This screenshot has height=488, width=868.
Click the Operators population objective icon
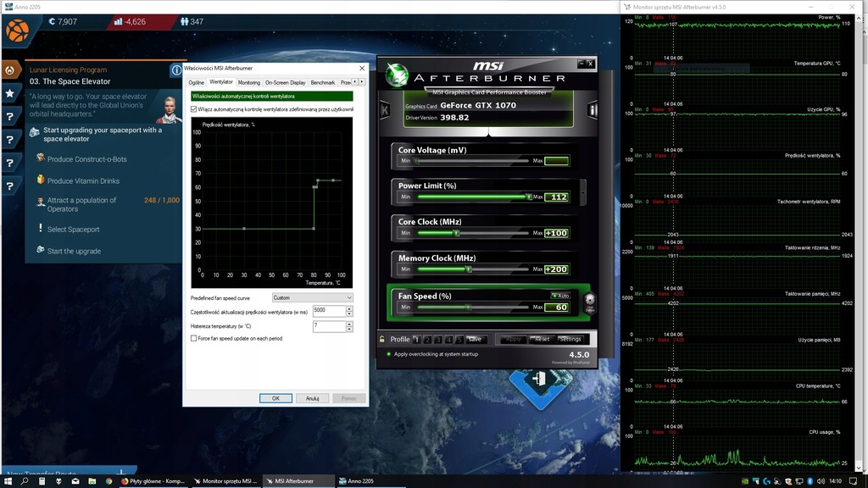[41, 202]
